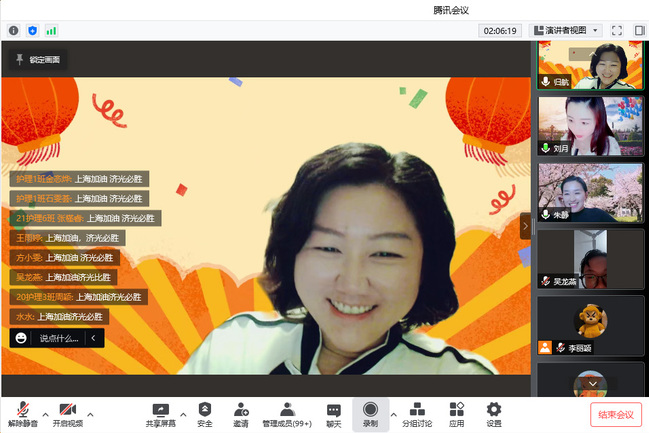Viewport: 649px width, 433px height.
Task: Select the 刘月 participant video thumbnail
Action: [591, 125]
